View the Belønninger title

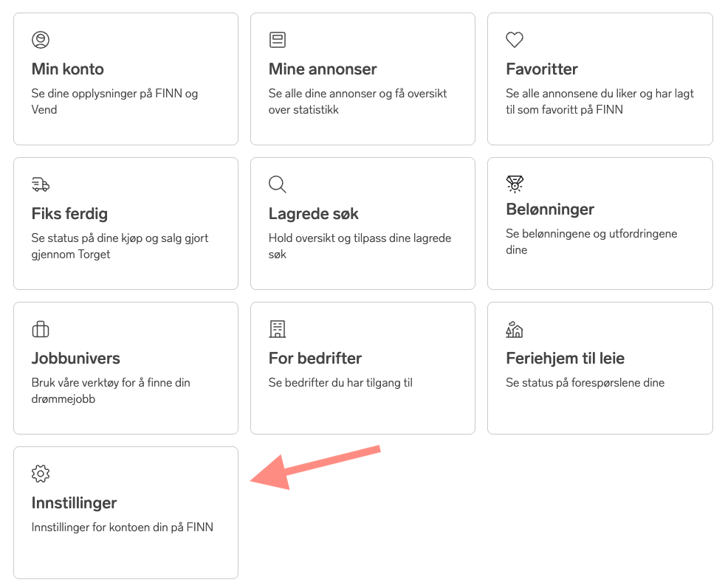coord(550,210)
